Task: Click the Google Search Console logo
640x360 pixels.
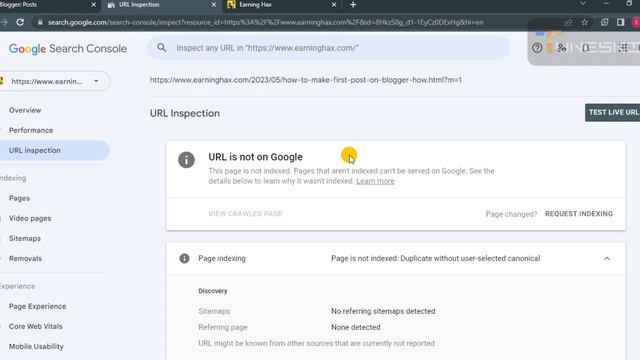Action: [68, 49]
